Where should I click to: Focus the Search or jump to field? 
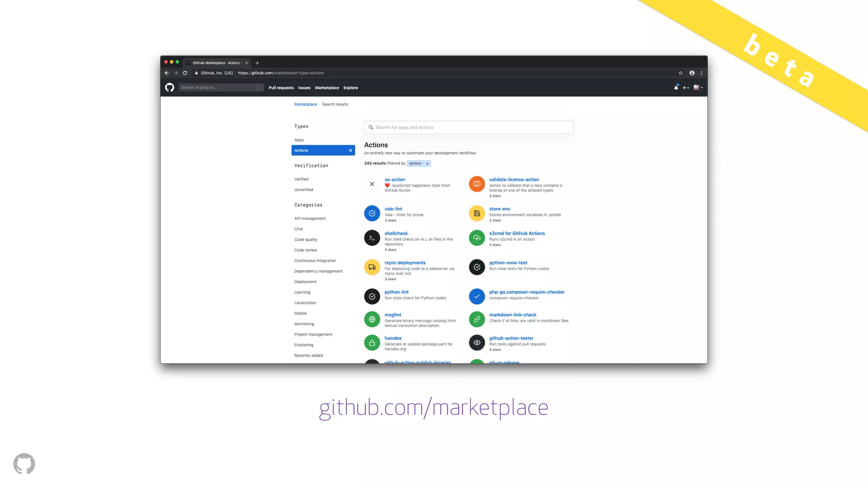tap(221, 88)
